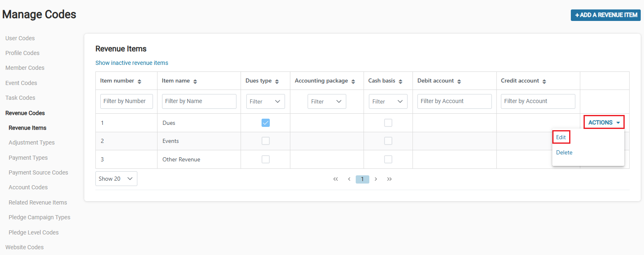Sort by Credit account column
The width and height of the screenshot is (644, 255).
(x=544, y=81)
